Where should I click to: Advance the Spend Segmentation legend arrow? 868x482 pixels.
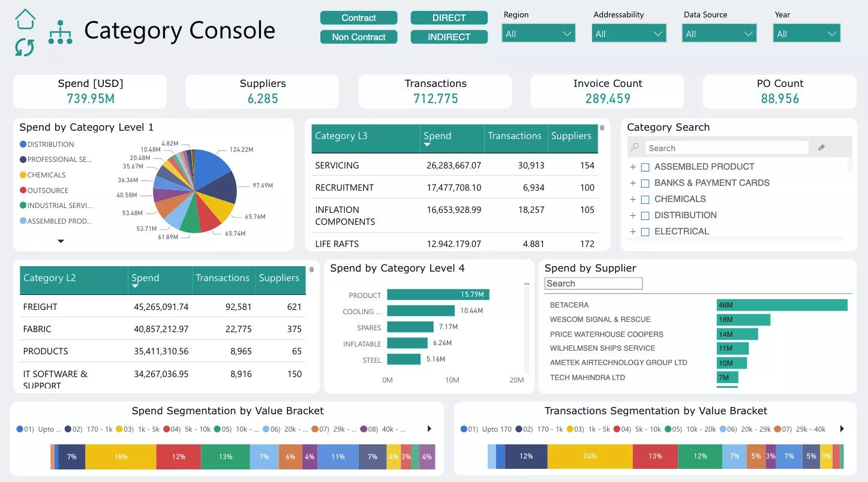(x=429, y=429)
